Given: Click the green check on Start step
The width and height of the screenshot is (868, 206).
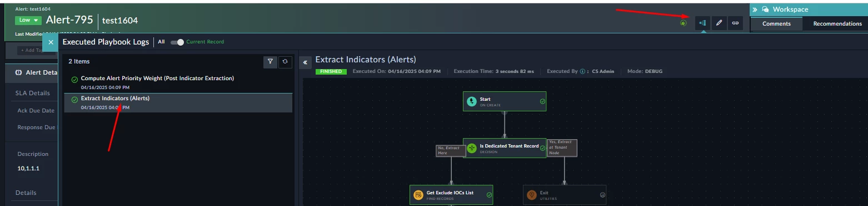Looking at the screenshot, I should pyautogui.click(x=542, y=101).
